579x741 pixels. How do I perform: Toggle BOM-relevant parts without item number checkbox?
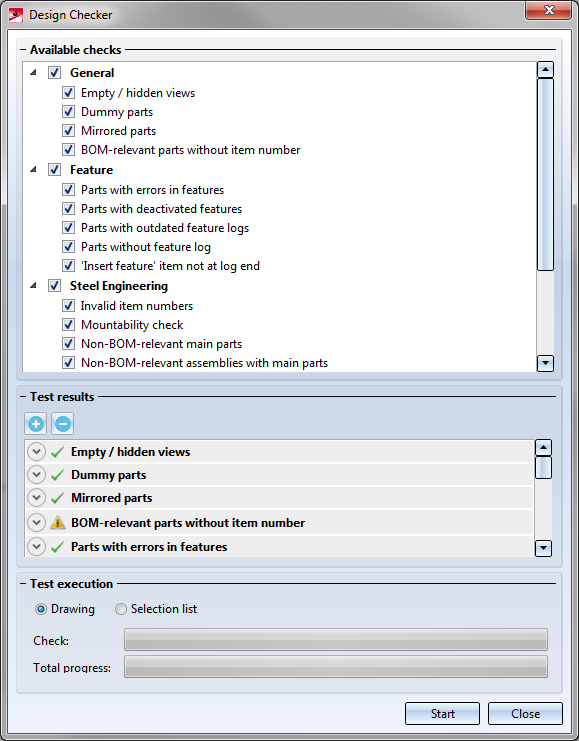69,150
